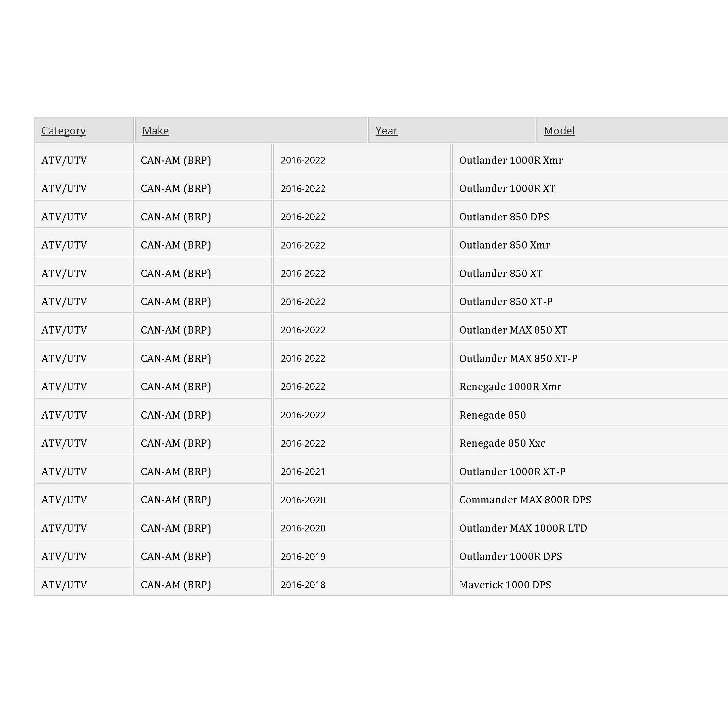Select the Outlander 850 XT model cell
The image size is (728, 728).
[x=590, y=271]
